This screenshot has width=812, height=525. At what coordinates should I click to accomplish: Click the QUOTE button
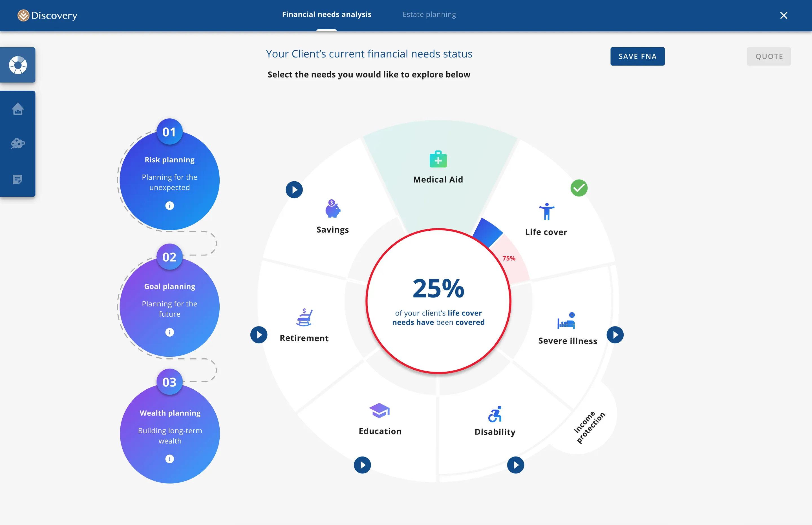coord(769,56)
